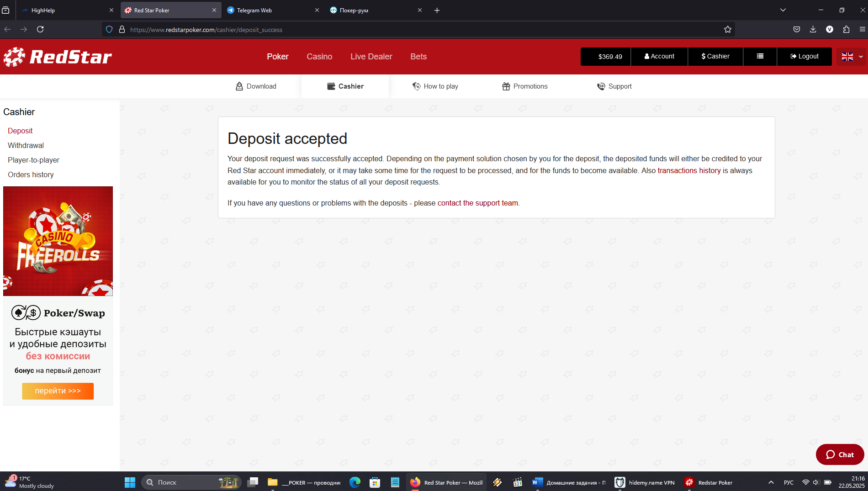Show site security lock info
Screen dimensions: 868x491
(x=122, y=29)
